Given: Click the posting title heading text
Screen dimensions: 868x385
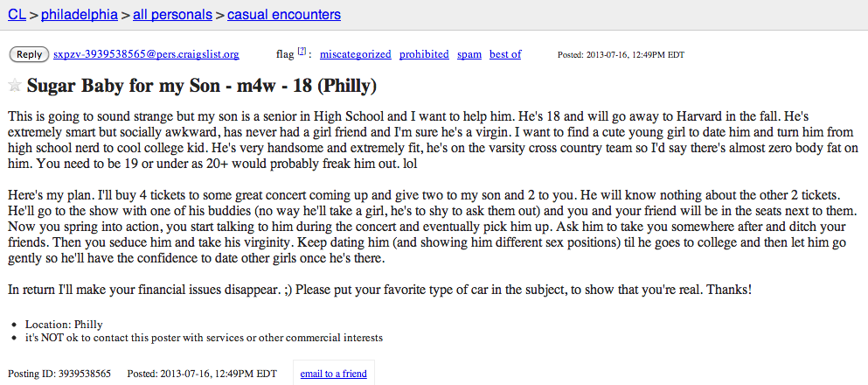Looking at the screenshot, I should click(x=202, y=86).
